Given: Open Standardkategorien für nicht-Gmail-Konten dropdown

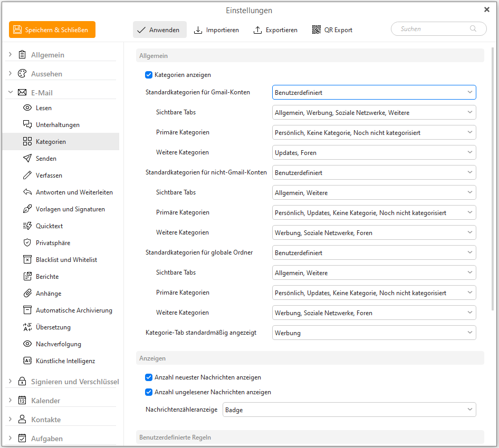Looking at the screenshot, I should 374,172.
